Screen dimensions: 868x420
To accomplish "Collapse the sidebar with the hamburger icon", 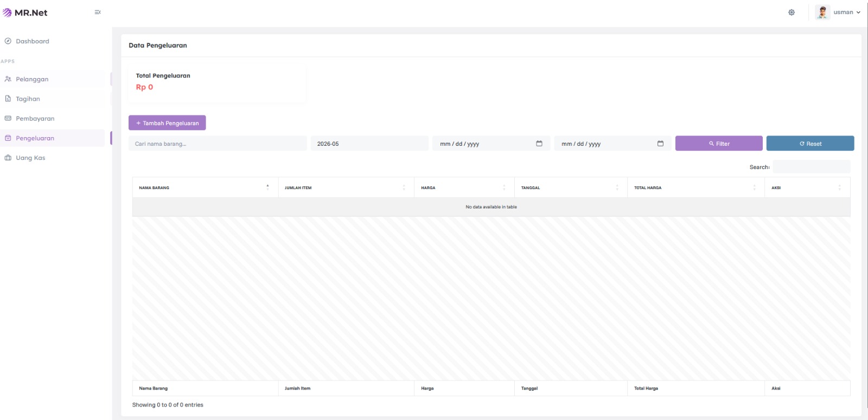I will click(x=98, y=12).
